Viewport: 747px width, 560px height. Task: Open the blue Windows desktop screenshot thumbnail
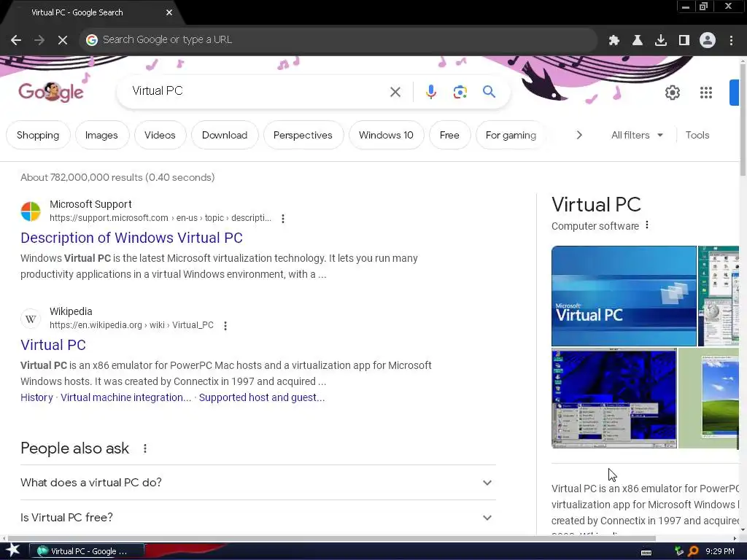[614, 398]
